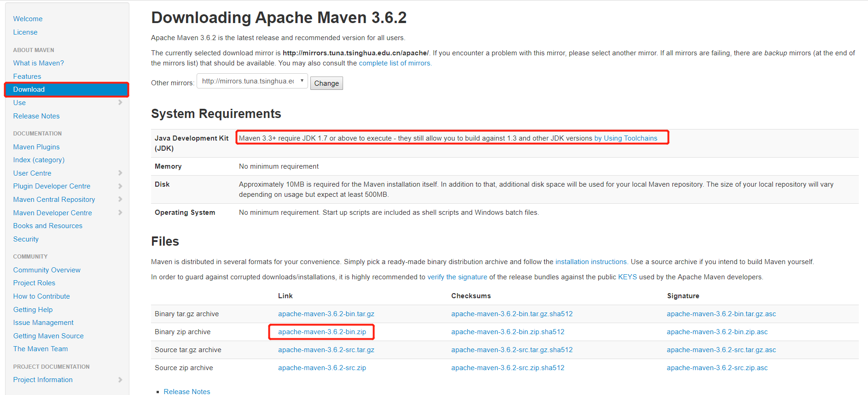Select 'No minimum requirement' Memory cell
Viewport: 868px width, 395px height.
pos(279,166)
